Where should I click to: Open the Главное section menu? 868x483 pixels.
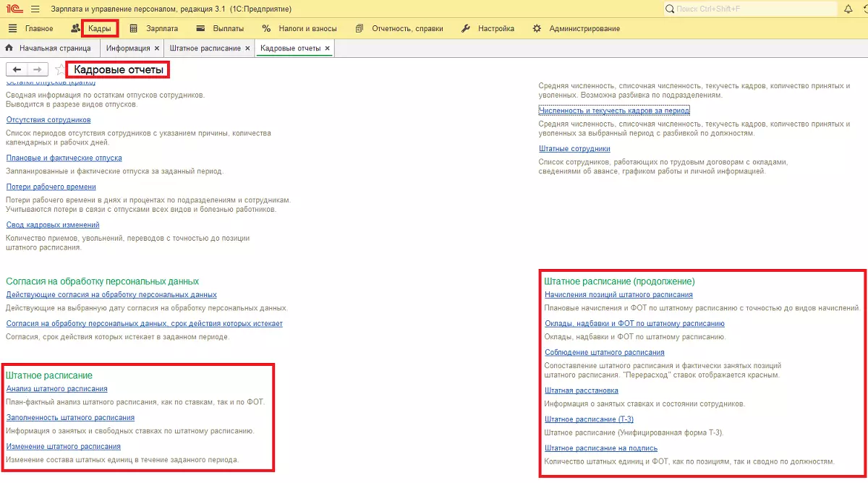[39, 29]
